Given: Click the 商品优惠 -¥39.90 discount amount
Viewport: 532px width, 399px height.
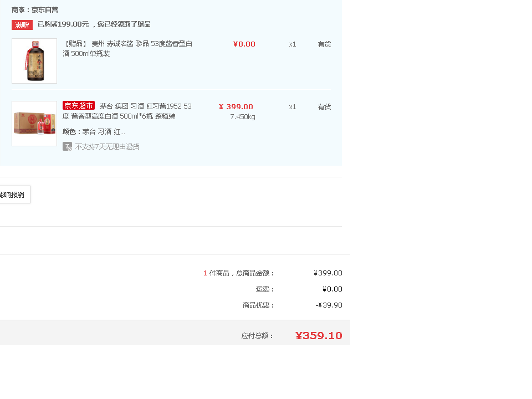Looking at the screenshot, I should point(329,305).
